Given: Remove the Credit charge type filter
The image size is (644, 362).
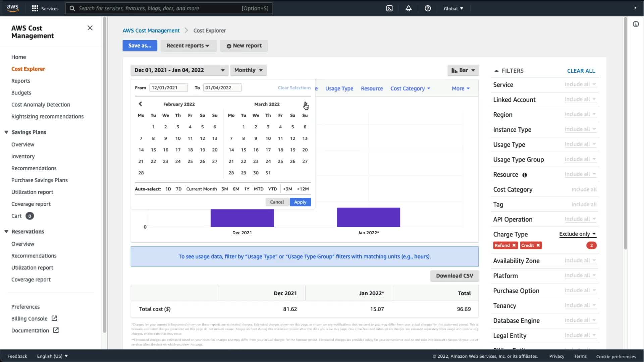Looking at the screenshot, I should coord(538,245).
